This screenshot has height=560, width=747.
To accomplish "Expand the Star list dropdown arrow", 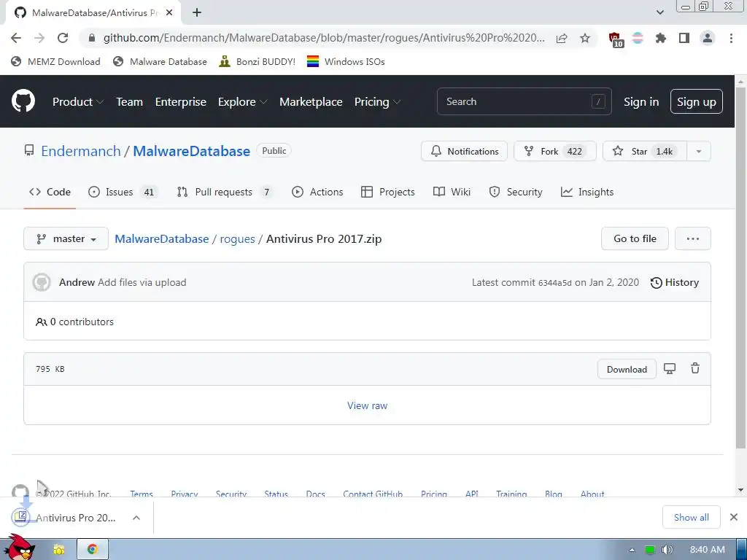I will click(x=699, y=152).
